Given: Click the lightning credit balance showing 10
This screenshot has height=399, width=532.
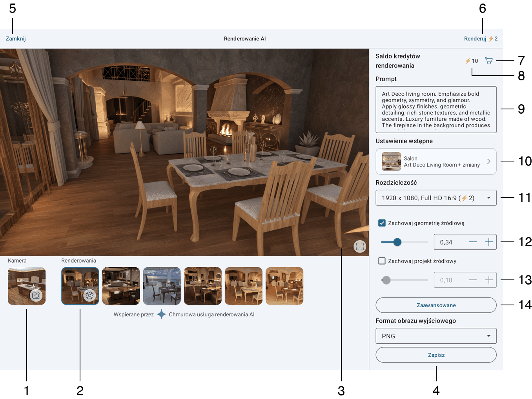Looking at the screenshot, I should pyautogui.click(x=472, y=61).
